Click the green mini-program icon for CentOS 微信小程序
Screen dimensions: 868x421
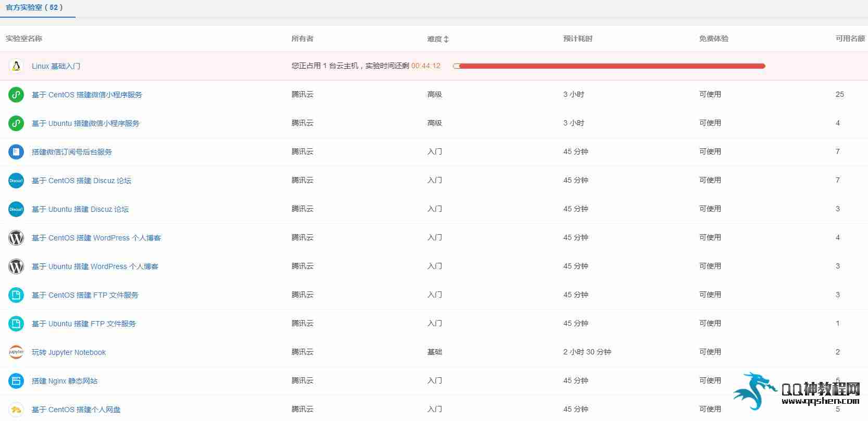point(16,95)
